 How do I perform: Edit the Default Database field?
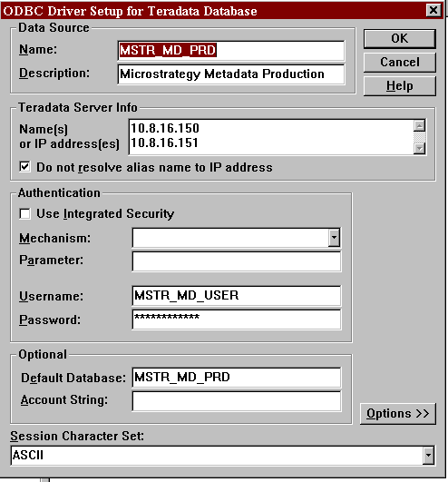tap(237, 378)
